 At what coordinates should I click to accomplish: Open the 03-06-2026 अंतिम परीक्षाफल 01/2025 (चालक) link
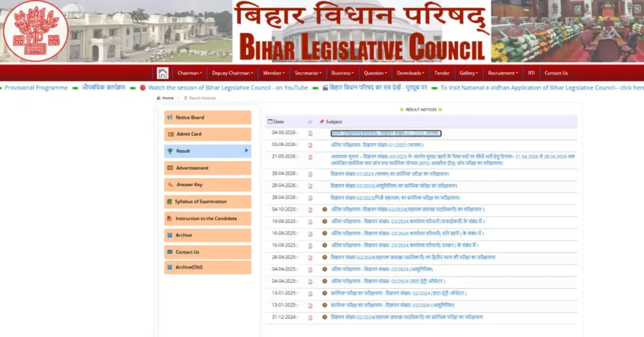377,145
